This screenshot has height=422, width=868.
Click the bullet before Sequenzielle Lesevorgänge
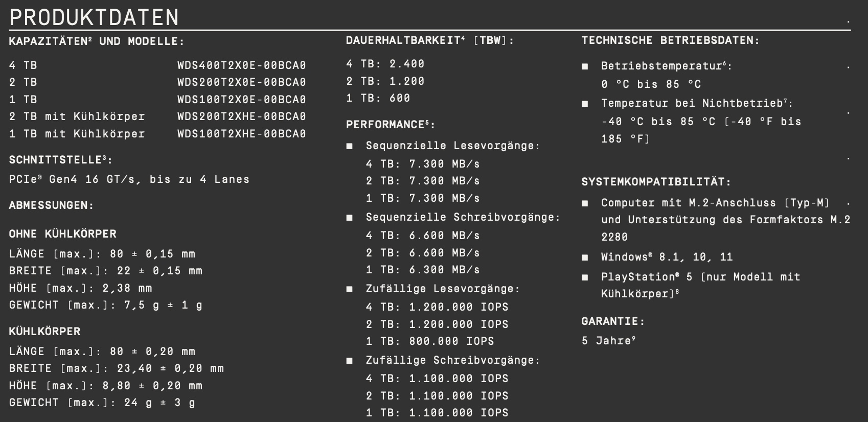tap(350, 147)
